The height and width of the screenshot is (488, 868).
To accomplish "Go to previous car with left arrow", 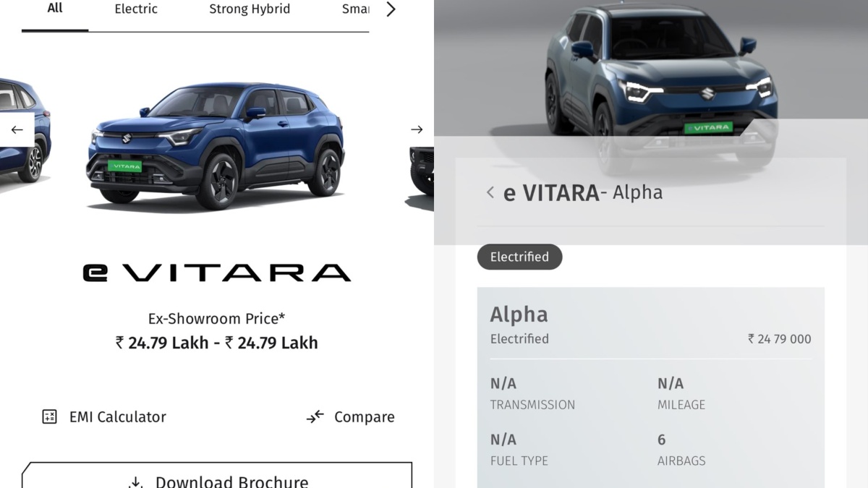I will [17, 130].
